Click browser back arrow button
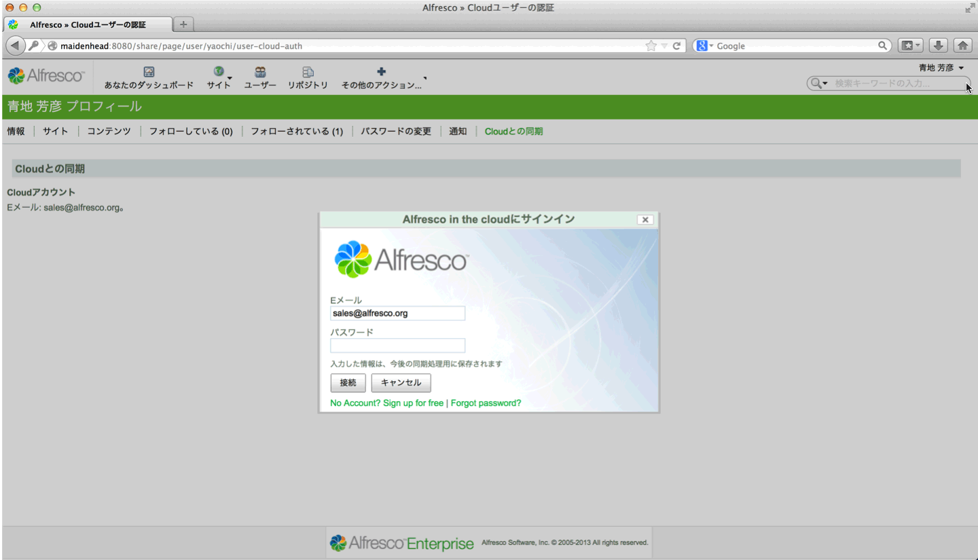This screenshot has height=560, width=978. (14, 45)
